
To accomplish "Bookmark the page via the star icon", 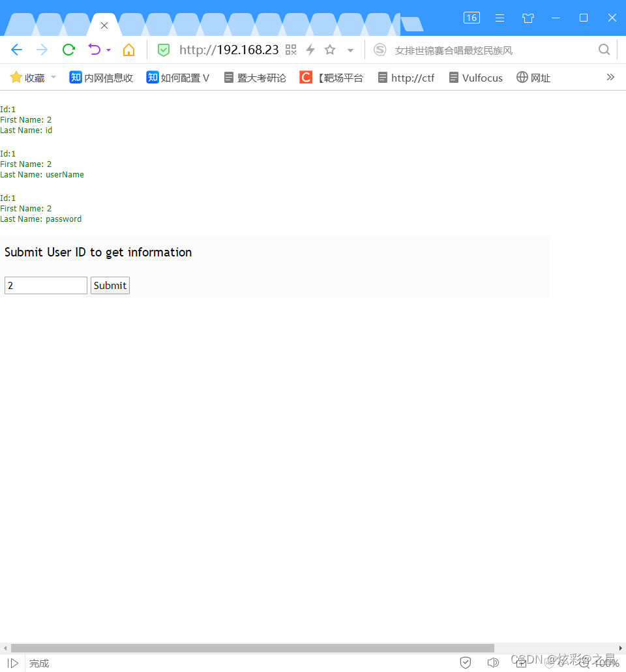I will tap(330, 50).
